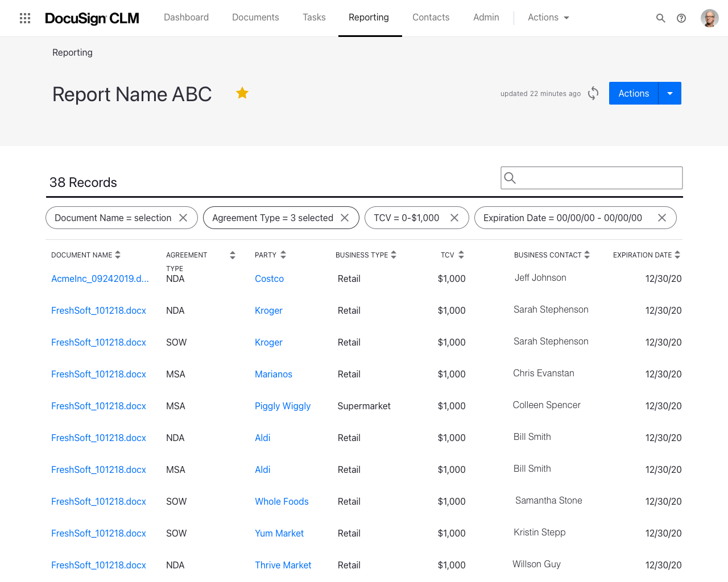Sort by Business Contact column arrows
The height and width of the screenshot is (582, 728).
point(587,255)
